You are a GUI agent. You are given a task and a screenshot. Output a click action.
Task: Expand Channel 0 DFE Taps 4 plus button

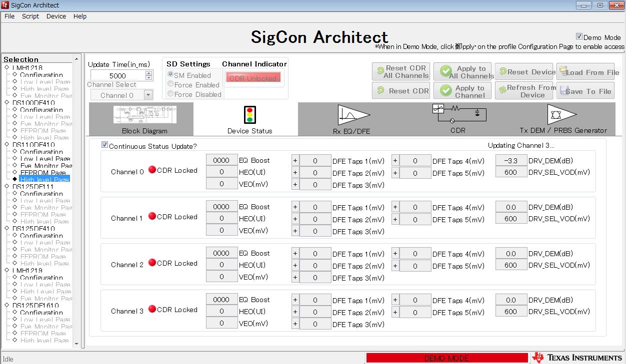(395, 160)
